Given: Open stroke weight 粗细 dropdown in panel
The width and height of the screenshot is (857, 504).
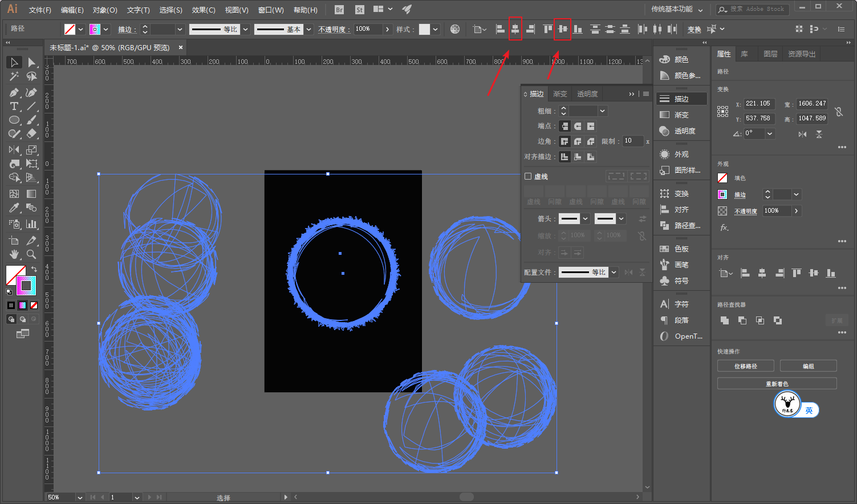Looking at the screenshot, I should 603,111.
